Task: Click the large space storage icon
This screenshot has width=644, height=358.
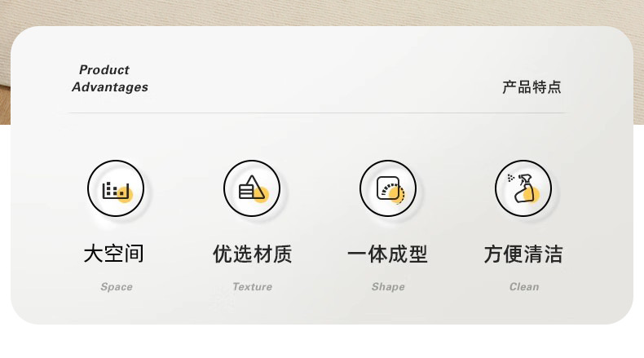Action: coord(116,188)
